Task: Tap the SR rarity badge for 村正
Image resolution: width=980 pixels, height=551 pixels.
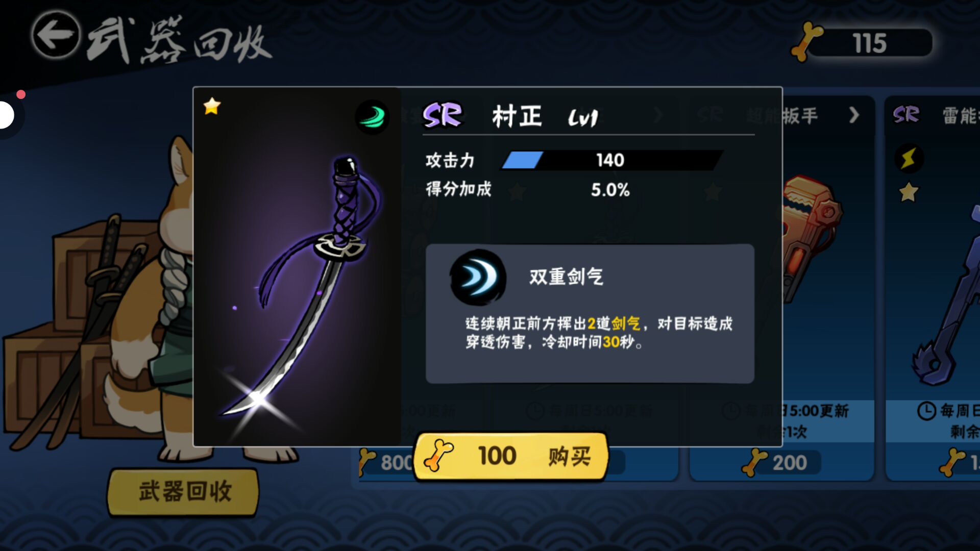Action: coord(443,115)
